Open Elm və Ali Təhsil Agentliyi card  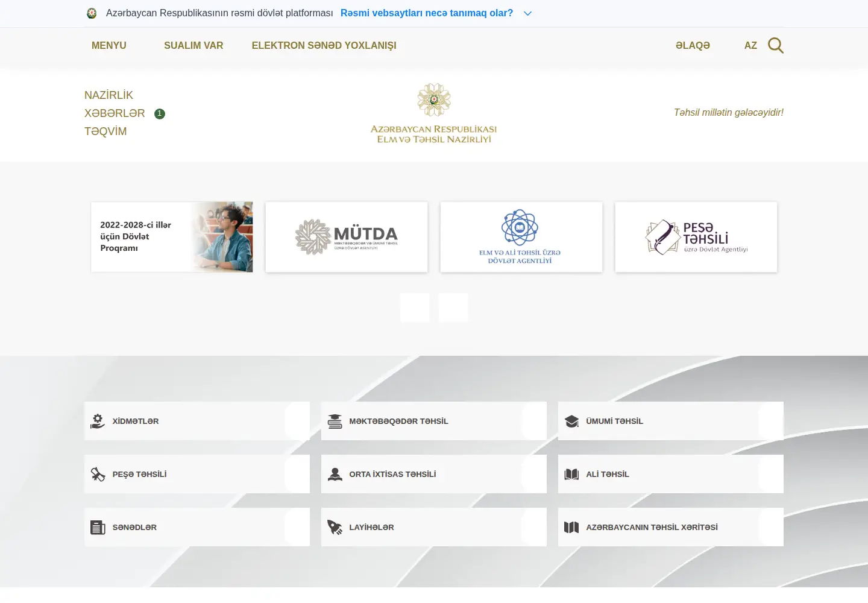pos(521,237)
